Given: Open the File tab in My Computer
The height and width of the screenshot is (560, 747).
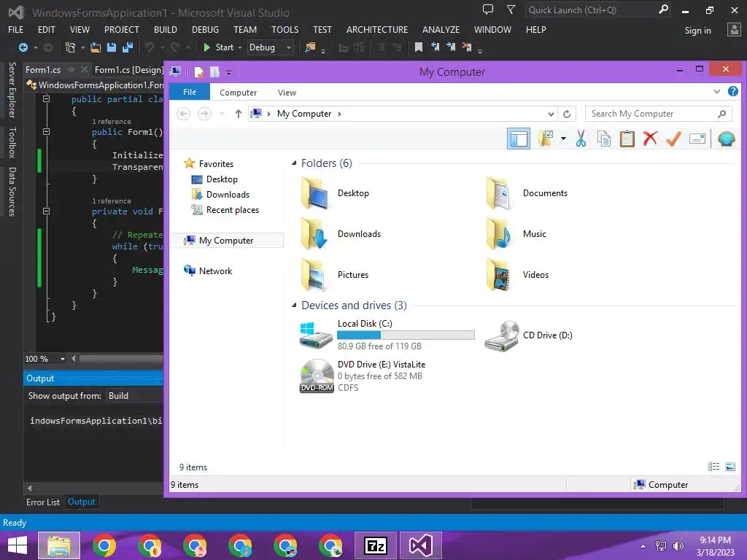Looking at the screenshot, I should [190, 92].
